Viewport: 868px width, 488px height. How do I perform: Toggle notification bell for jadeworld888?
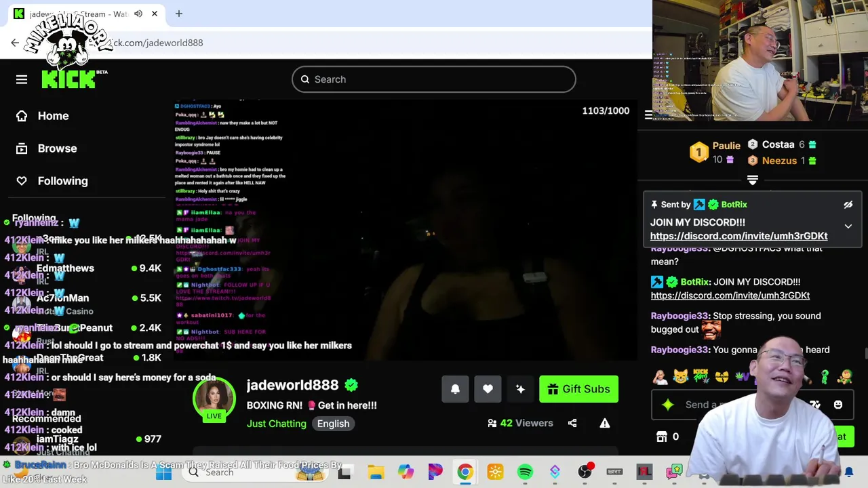(455, 389)
